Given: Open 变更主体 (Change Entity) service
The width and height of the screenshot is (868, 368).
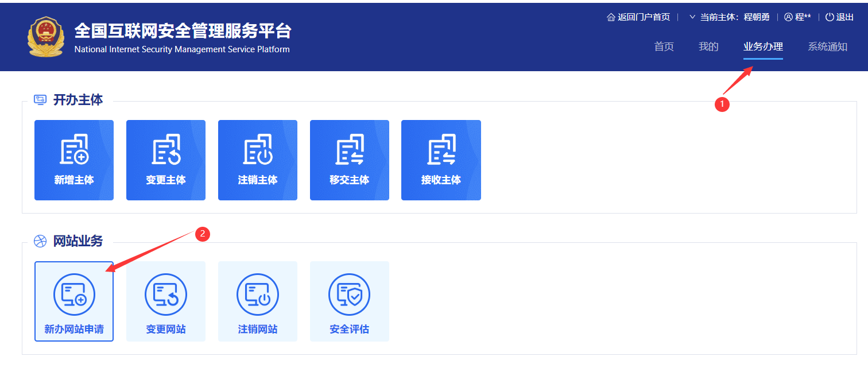Looking at the screenshot, I should click(165, 160).
